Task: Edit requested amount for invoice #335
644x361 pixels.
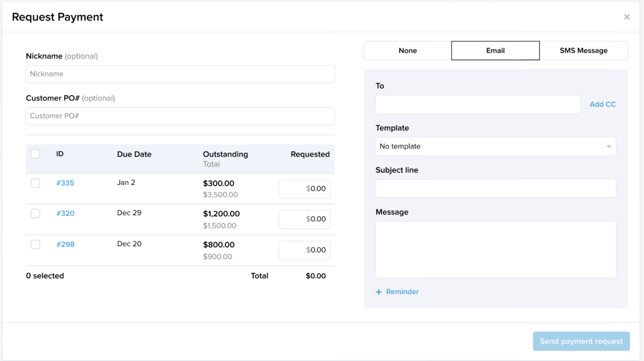Action: tap(305, 189)
